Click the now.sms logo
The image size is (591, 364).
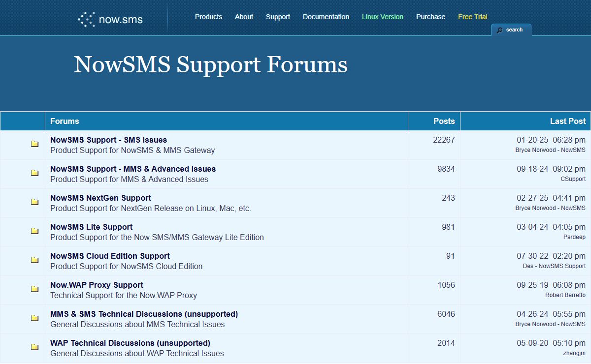(110, 19)
